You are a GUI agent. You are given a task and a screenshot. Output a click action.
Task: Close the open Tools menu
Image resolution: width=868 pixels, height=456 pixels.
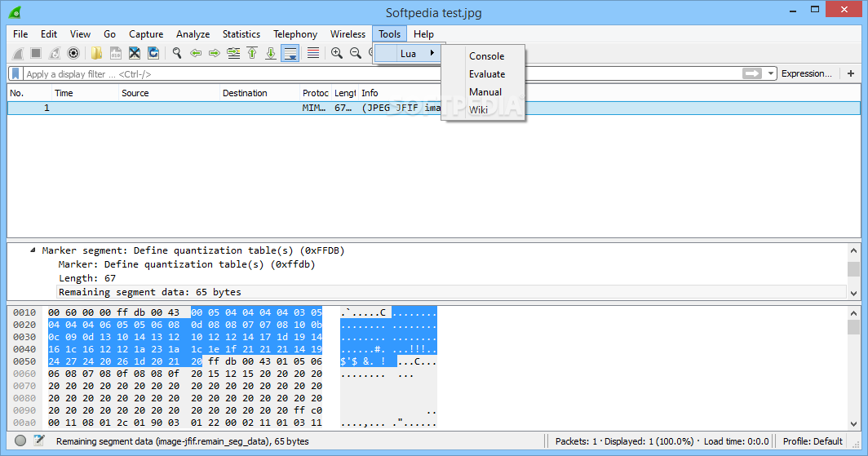tap(390, 34)
